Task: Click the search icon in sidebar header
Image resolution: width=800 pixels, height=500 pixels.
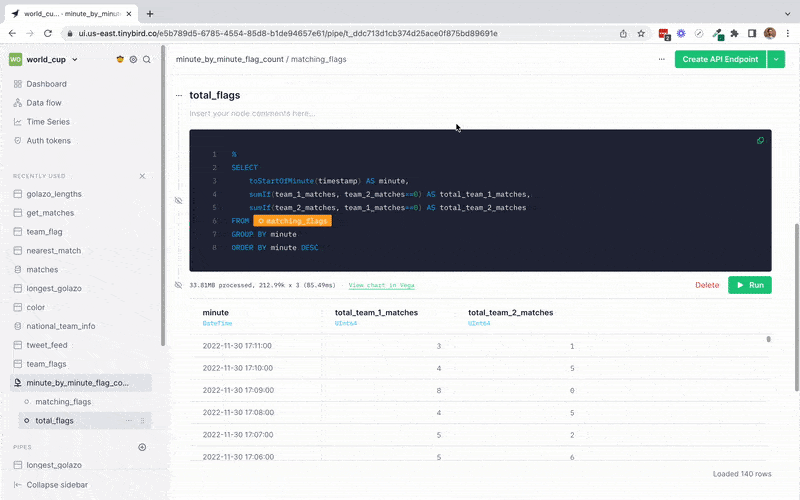Action: [147, 60]
